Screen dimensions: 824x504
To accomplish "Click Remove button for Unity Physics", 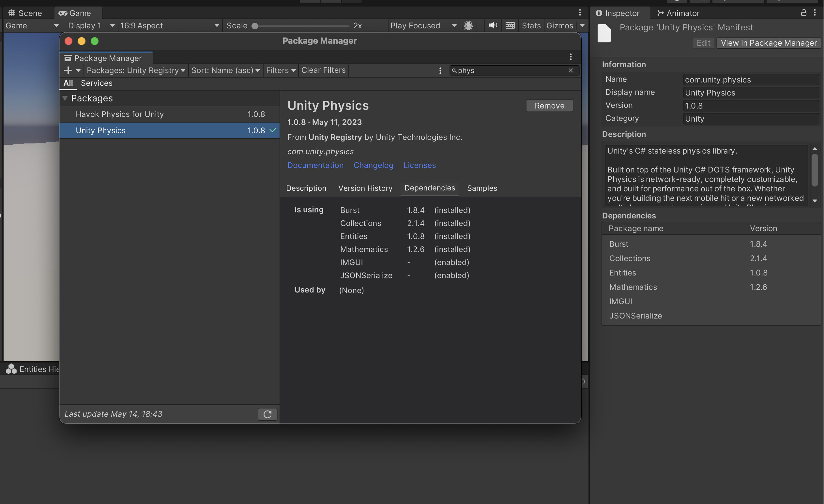I will coord(549,106).
